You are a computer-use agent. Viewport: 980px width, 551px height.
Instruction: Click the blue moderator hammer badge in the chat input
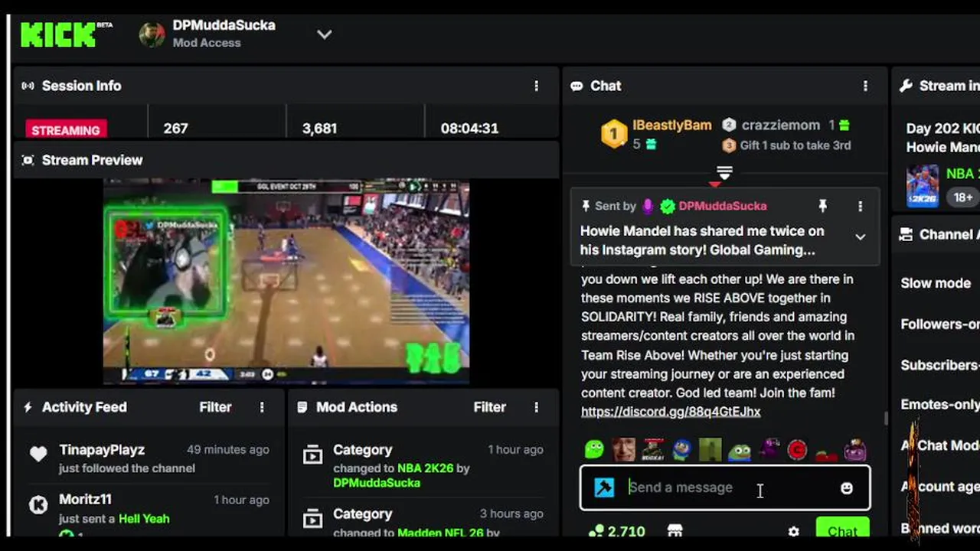604,487
